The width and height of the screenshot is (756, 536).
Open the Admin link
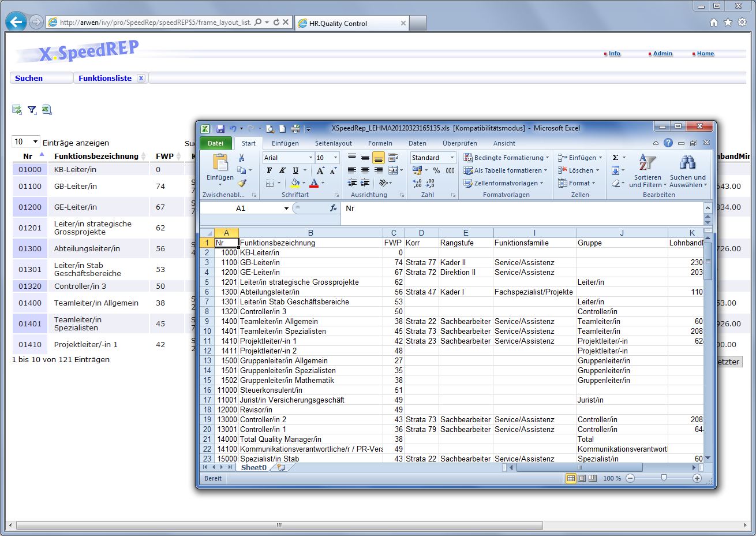tap(663, 53)
